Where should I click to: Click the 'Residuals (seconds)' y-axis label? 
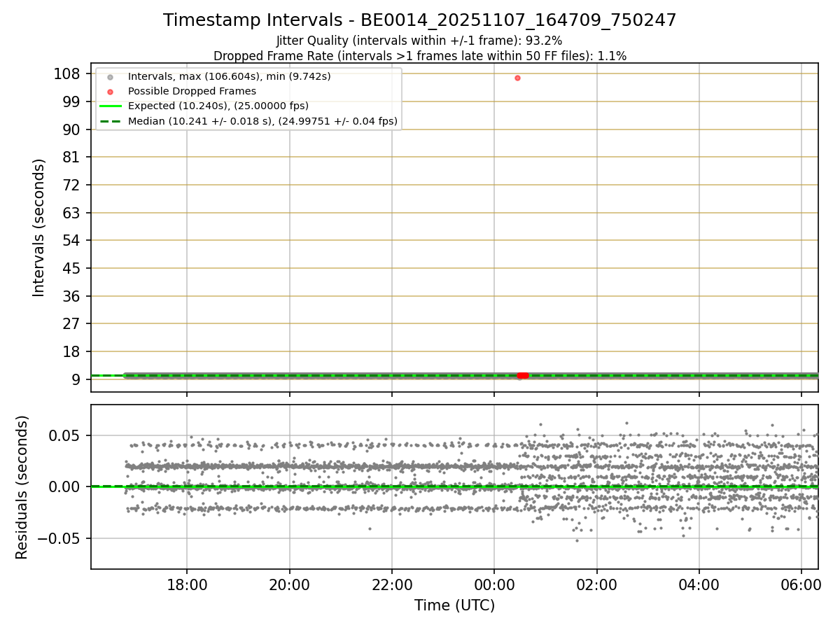22,487
